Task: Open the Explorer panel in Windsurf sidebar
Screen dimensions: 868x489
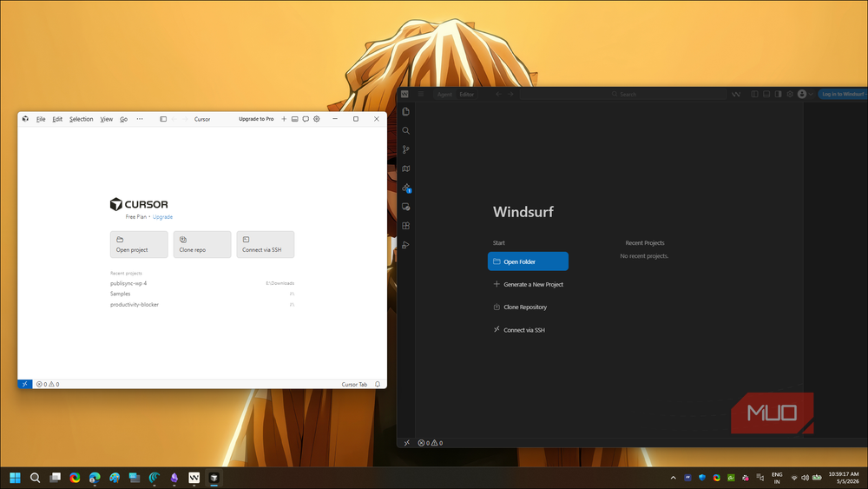Action: pyautogui.click(x=405, y=112)
